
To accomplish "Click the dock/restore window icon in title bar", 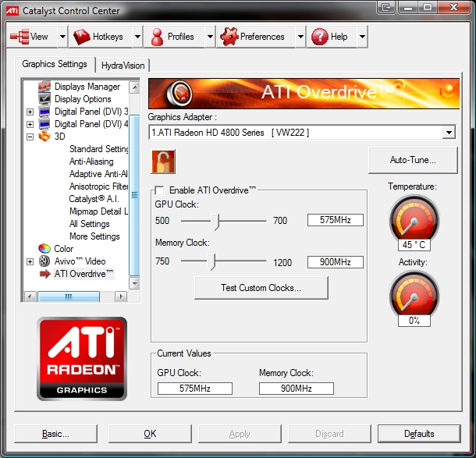I will pos(386,7).
